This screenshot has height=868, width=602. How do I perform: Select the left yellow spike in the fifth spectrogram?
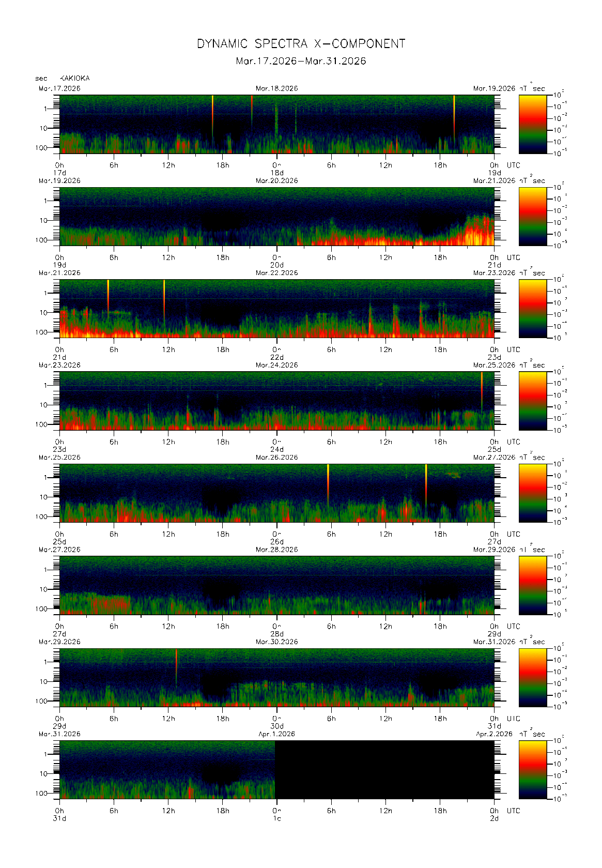[x=328, y=480]
